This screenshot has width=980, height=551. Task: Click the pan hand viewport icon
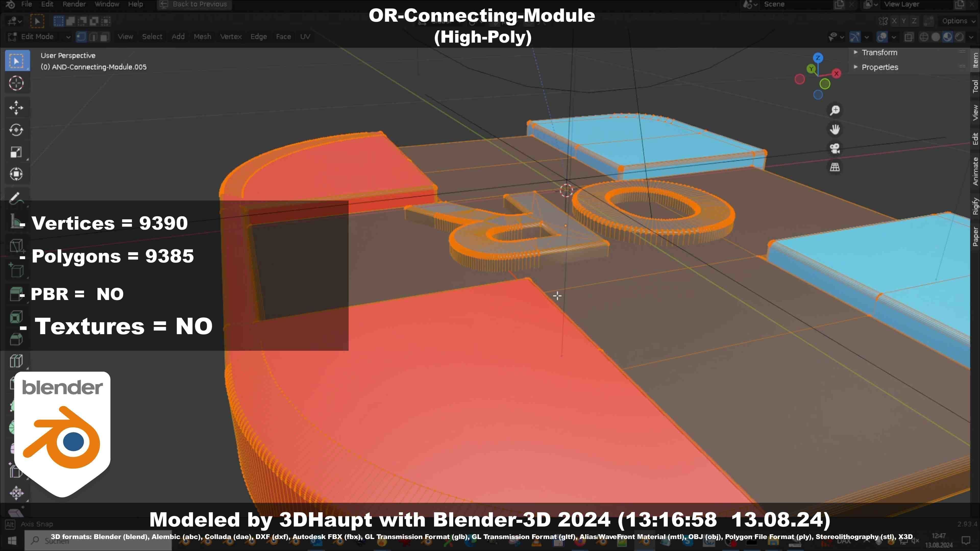click(835, 129)
